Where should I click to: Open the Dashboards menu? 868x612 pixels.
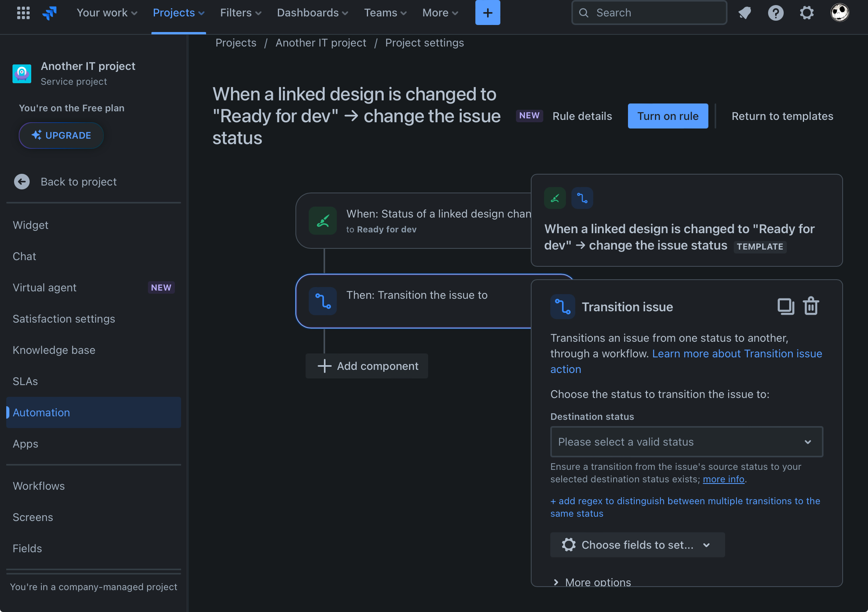[312, 12]
